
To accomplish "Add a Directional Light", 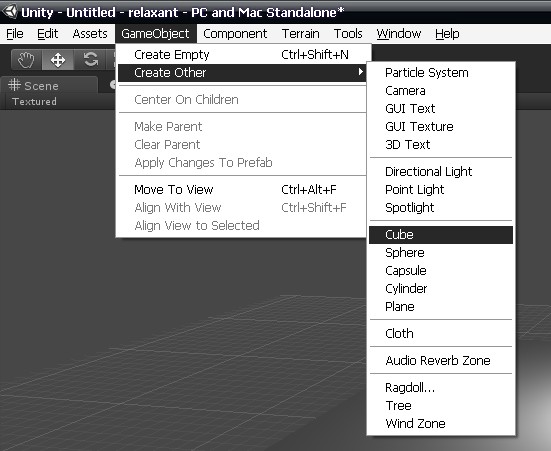I will pyautogui.click(x=441, y=172).
